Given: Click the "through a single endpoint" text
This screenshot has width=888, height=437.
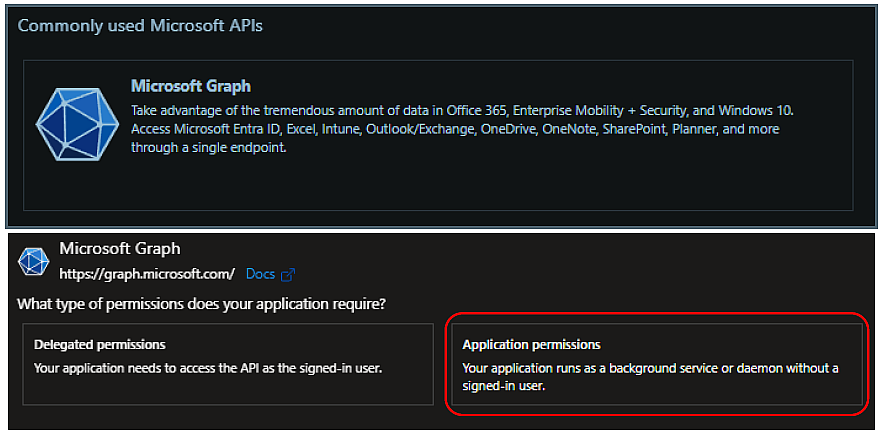Looking at the screenshot, I should (x=208, y=147).
